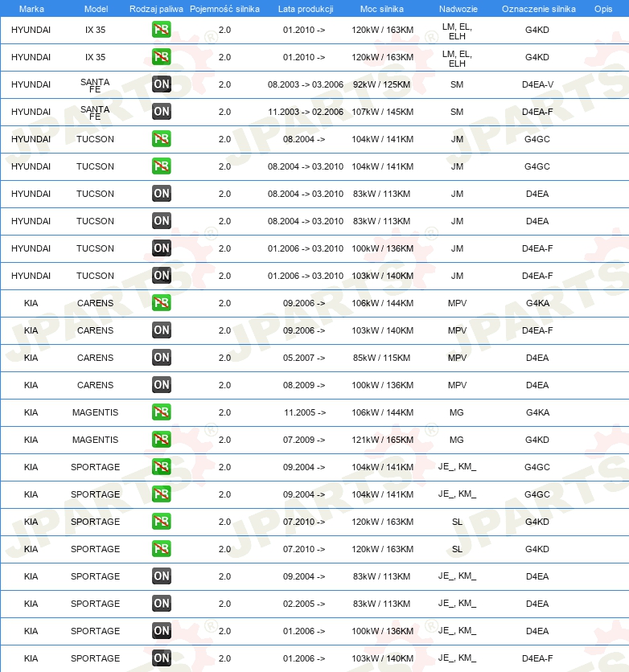Select the power cell 121kW / 165KM

tap(382, 440)
